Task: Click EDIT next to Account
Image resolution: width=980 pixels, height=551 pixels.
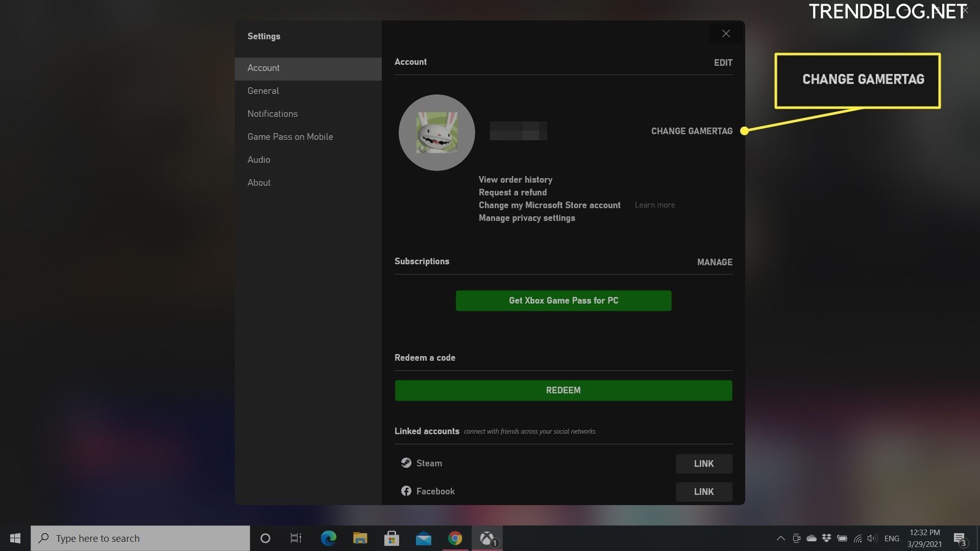Action: (723, 62)
